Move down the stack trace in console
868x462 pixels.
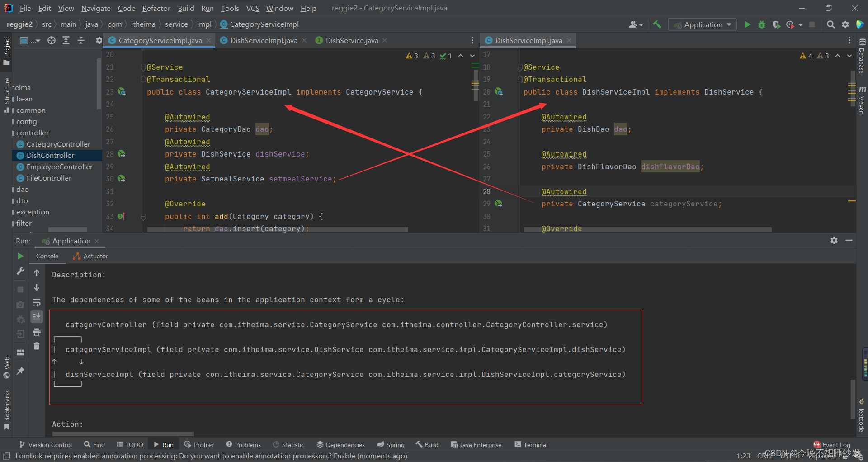(x=37, y=288)
